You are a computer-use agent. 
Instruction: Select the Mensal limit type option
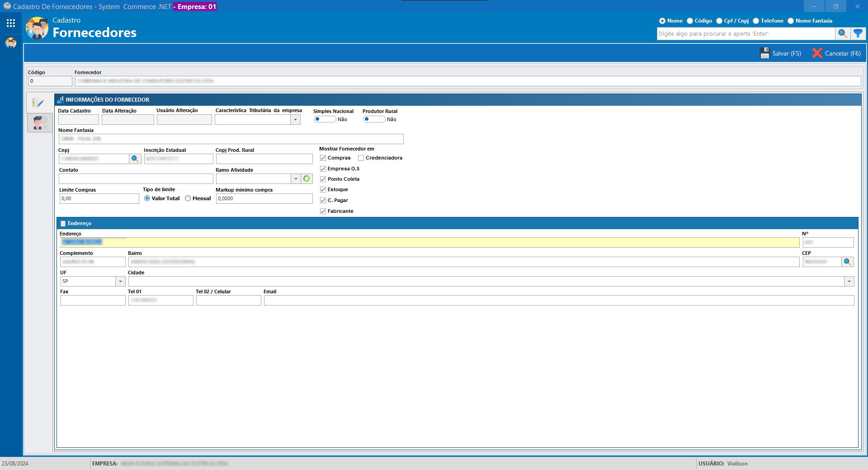pos(188,198)
